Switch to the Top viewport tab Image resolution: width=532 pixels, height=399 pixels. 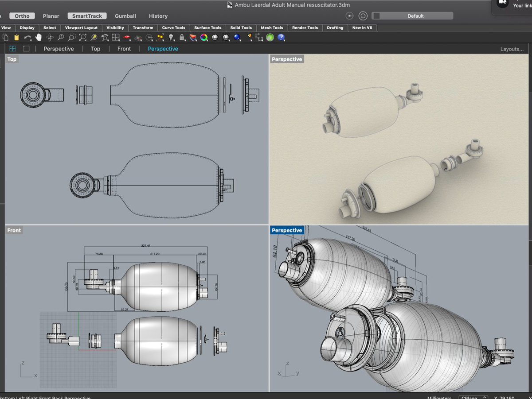96,49
